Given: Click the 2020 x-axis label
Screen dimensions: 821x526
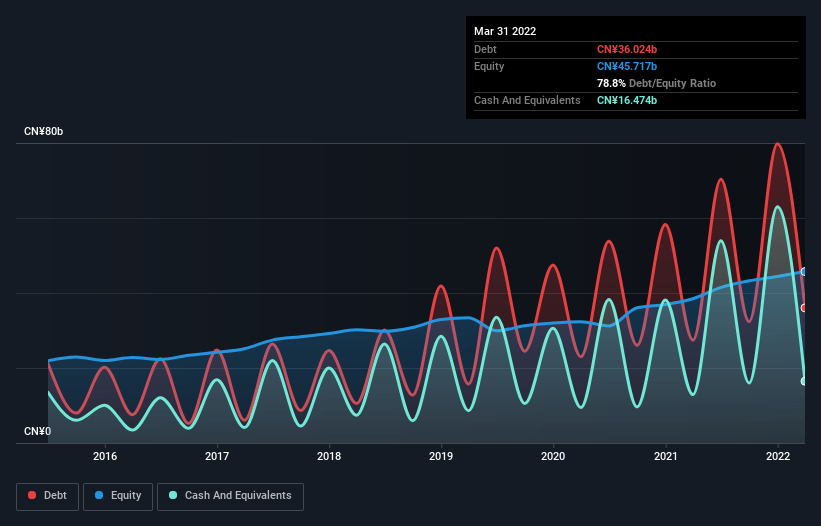Looking at the screenshot, I should 553,456.
